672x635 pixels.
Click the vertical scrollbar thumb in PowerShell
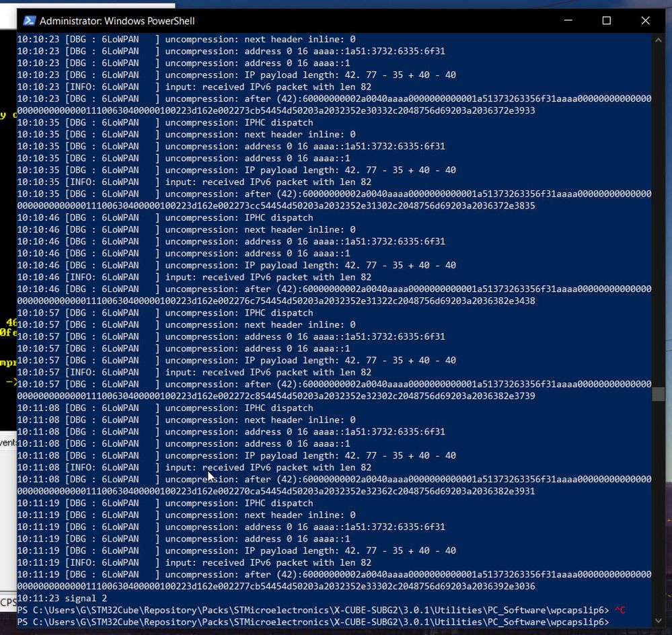(x=659, y=394)
